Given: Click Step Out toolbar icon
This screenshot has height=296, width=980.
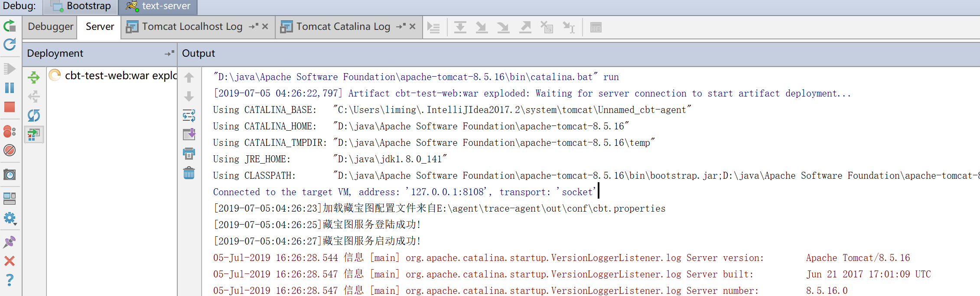Looking at the screenshot, I should [525, 28].
